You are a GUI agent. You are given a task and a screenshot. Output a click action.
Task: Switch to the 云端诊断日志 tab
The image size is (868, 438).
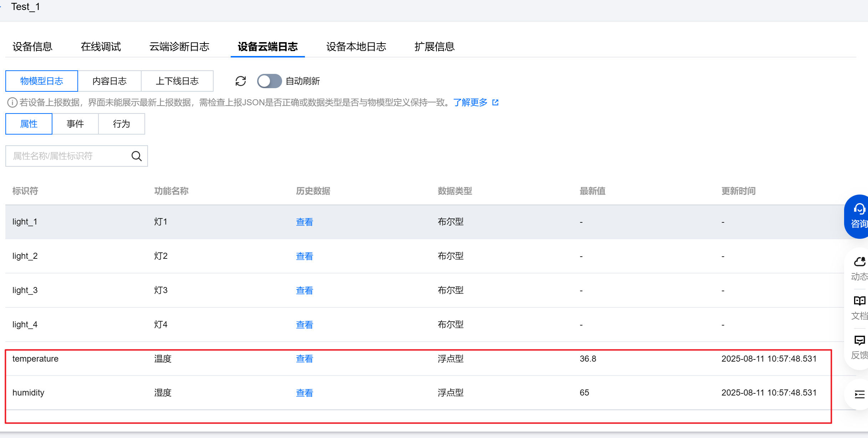point(179,47)
